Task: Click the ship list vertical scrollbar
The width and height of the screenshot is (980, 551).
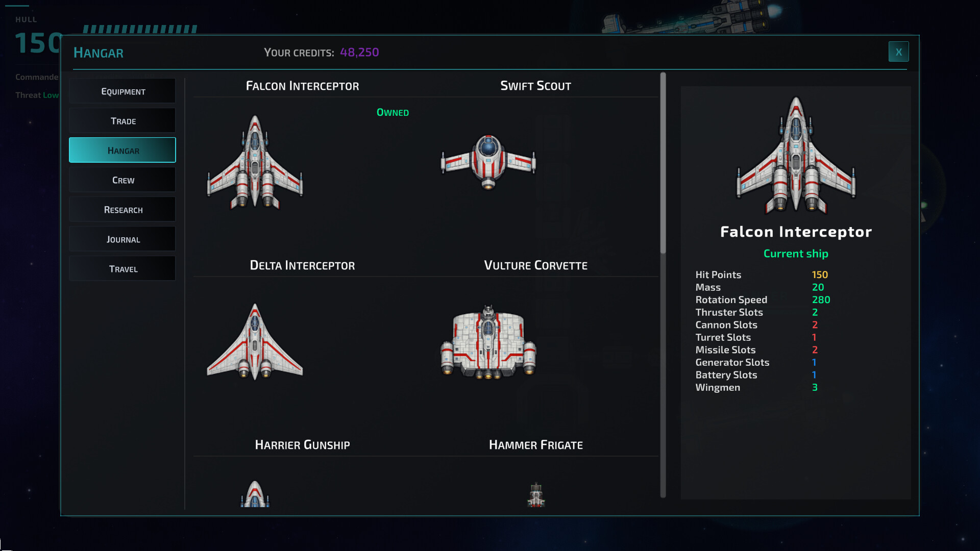Action: point(663,163)
